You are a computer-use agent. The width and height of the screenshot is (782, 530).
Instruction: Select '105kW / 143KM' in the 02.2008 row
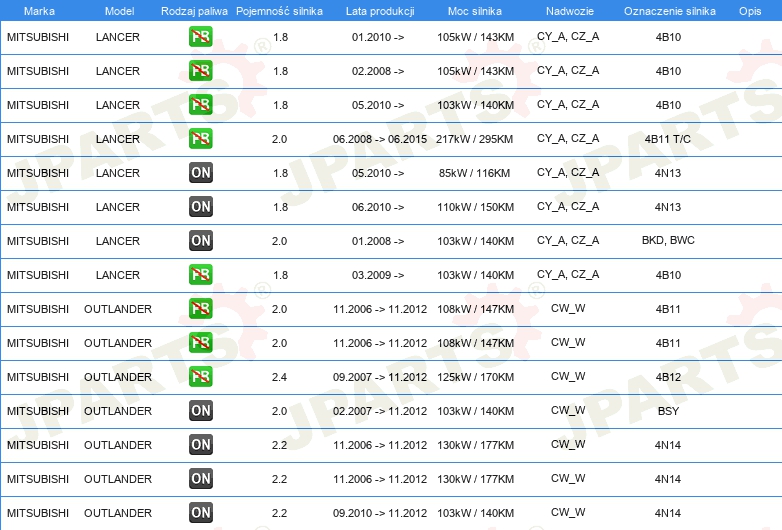(x=476, y=71)
